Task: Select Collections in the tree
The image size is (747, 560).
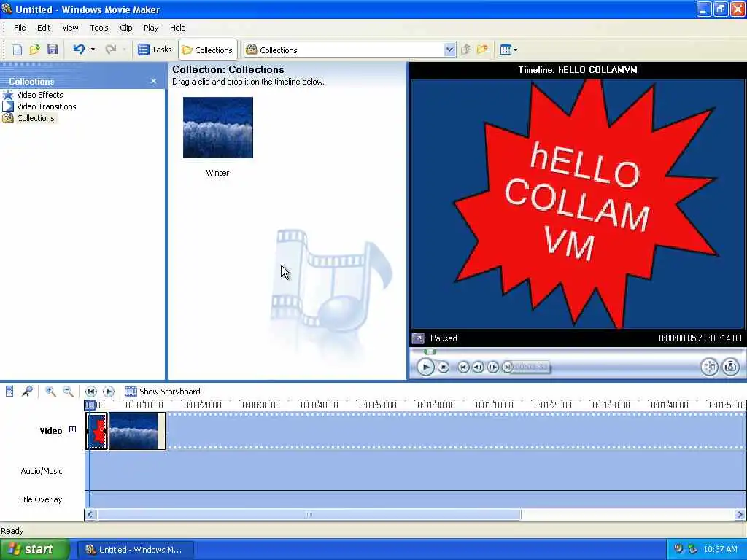Action: [x=36, y=118]
